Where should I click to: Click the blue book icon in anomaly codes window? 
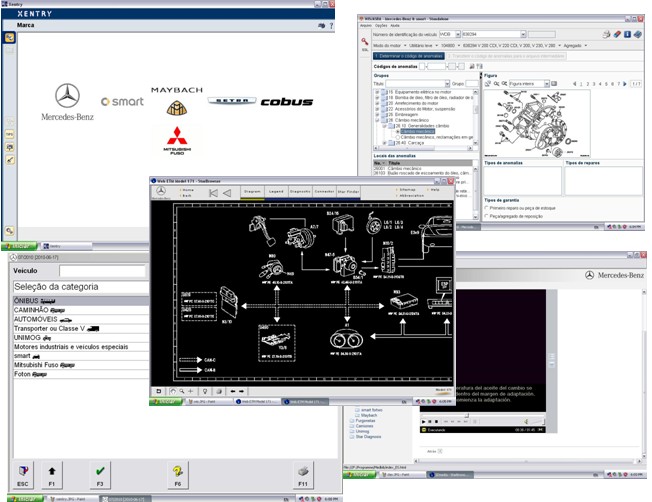coord(637,35)
